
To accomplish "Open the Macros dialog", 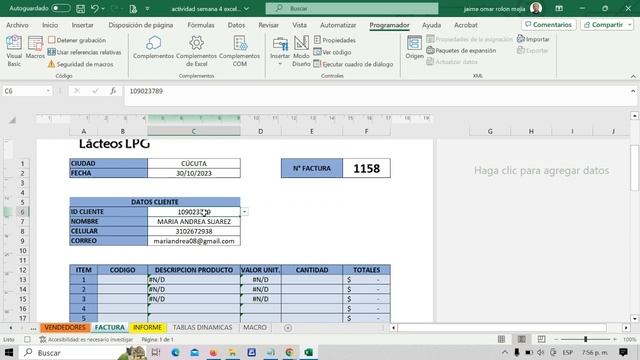I will [x=35, y=47].
